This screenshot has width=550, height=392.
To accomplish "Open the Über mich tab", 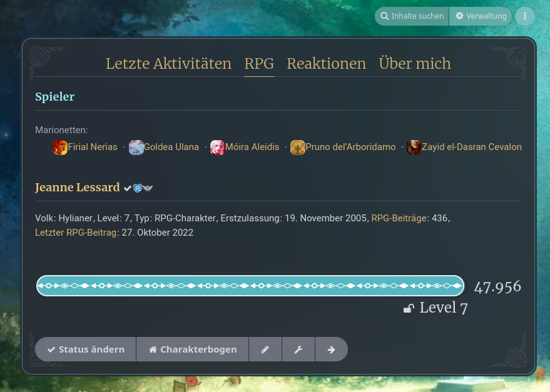I will (415, 64).
